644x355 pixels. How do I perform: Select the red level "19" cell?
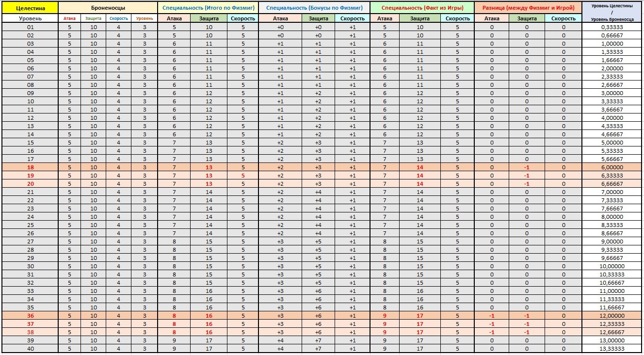30,176
